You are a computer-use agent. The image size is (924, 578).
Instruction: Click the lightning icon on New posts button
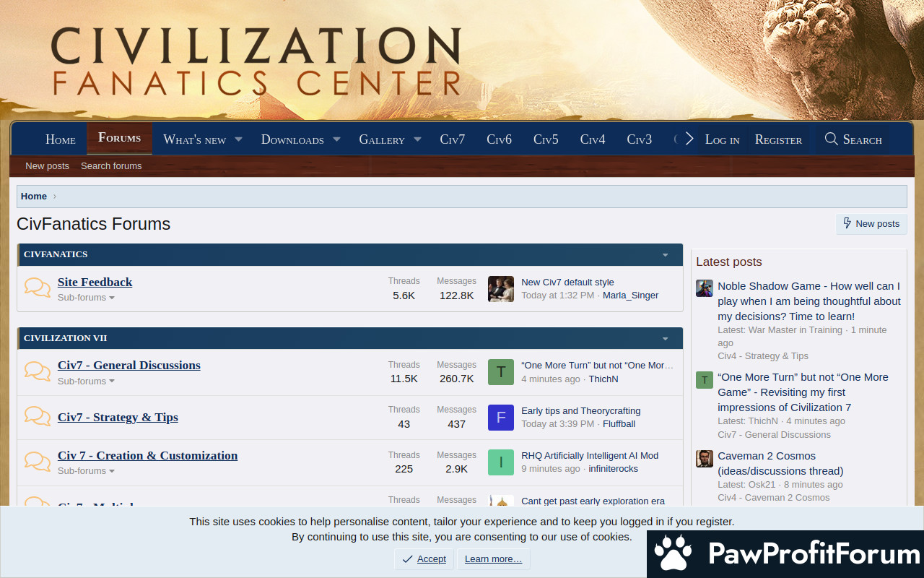click(847, 223)
